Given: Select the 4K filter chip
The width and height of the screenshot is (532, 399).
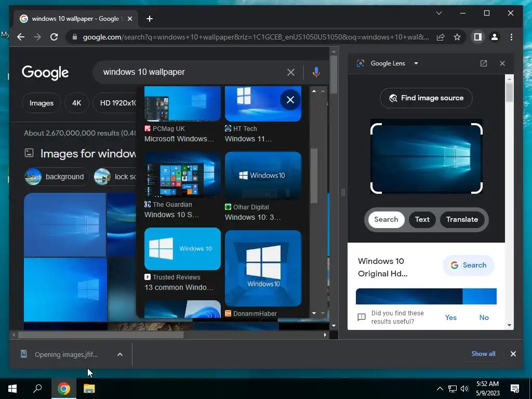Looking at the screenshot, I should click(x=77, y=103).
